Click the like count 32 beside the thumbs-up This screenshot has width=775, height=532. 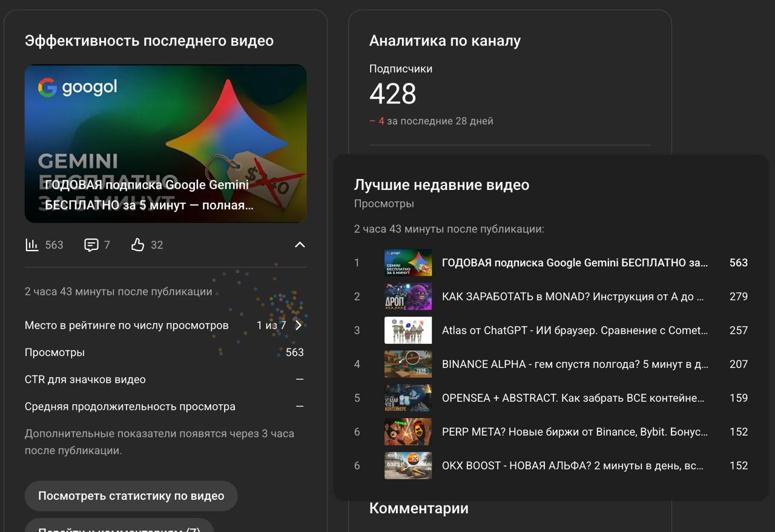click(157, 245)
